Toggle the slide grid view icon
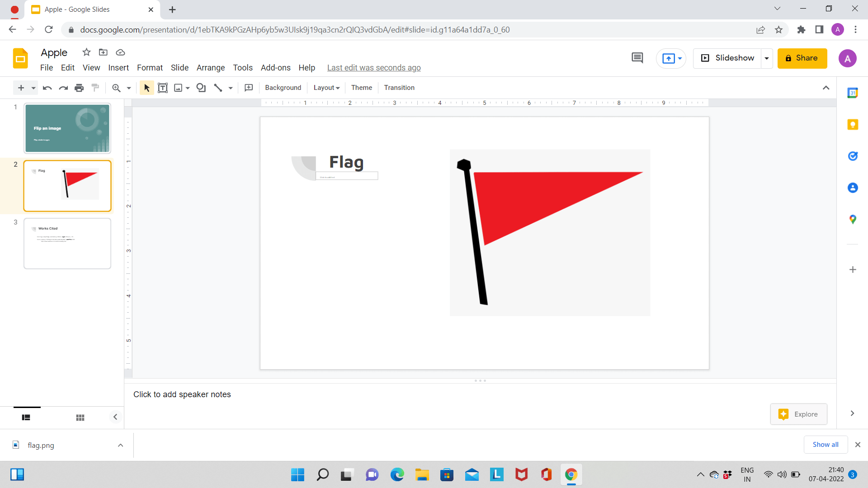This screenshot has width=868, height=488. tap(80, 417)
